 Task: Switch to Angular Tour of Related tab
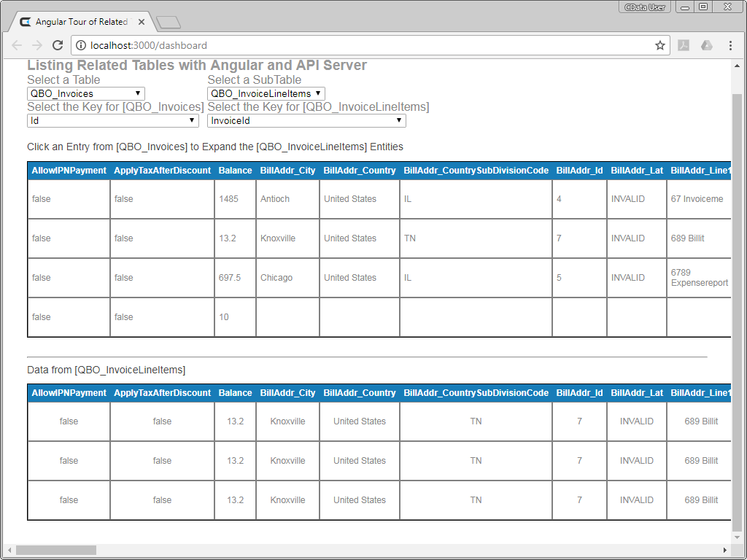pos(80,22)
